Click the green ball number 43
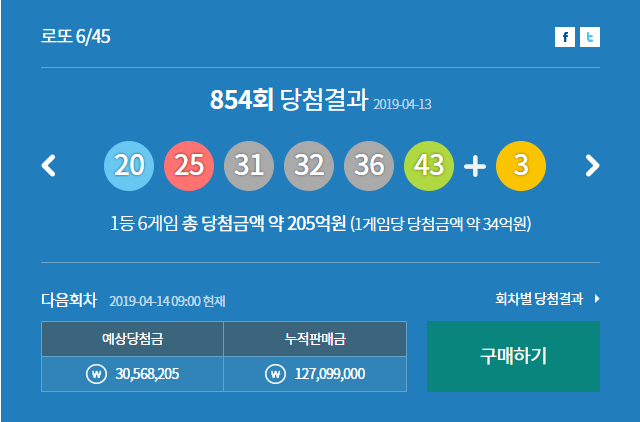The image size is (640, 422). click(x=429, y=166)
